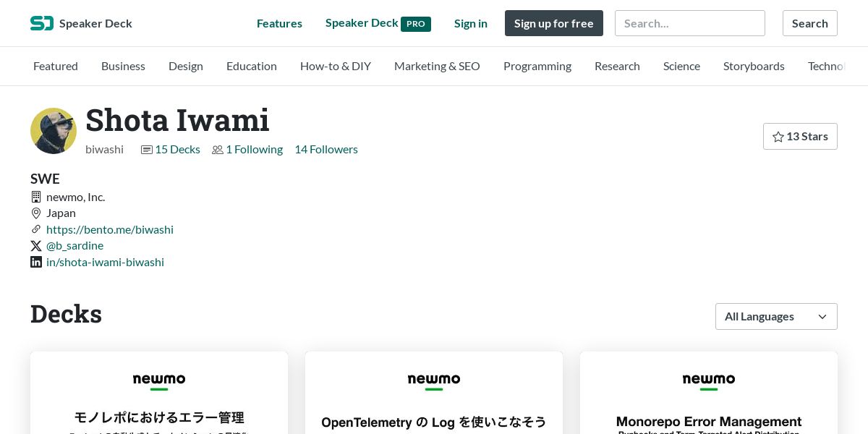Click the location pin icon beside Japan

pos(36,213)
